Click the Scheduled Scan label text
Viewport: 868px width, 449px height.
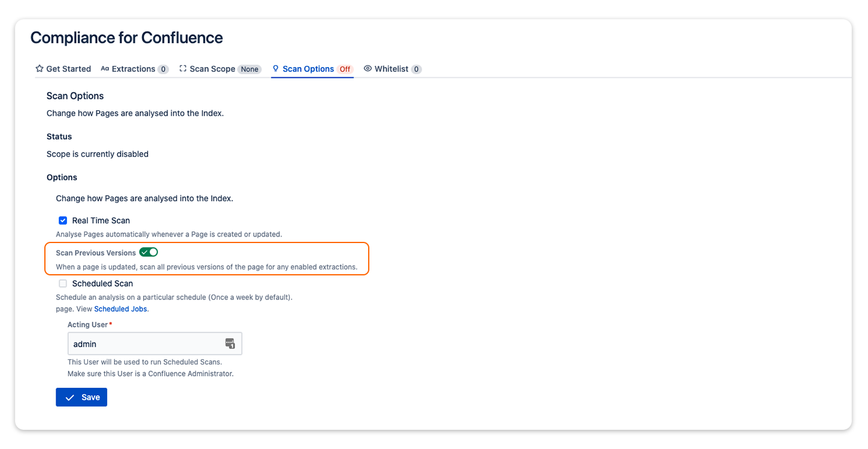click(x=102, y=284)
